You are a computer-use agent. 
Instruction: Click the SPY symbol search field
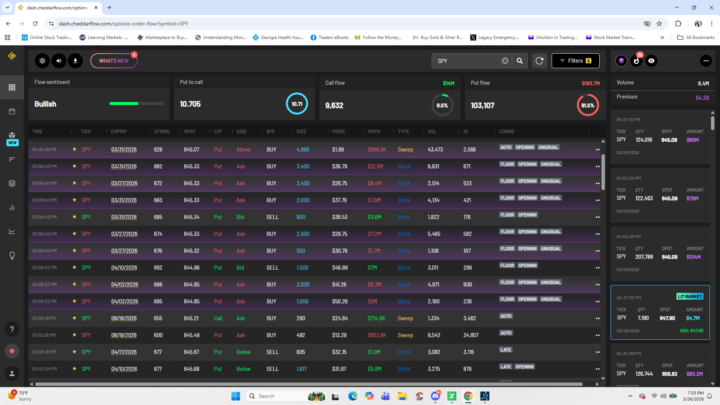tap(466, 61)
